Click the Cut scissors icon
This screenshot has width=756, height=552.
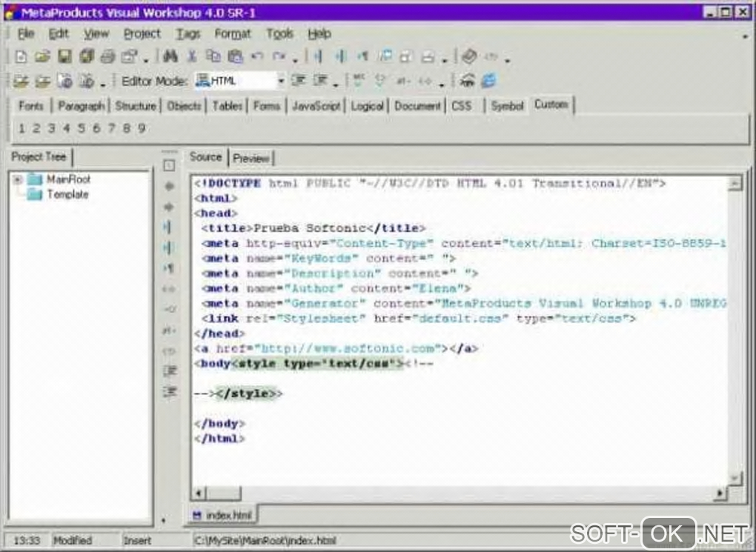(192, 56)
